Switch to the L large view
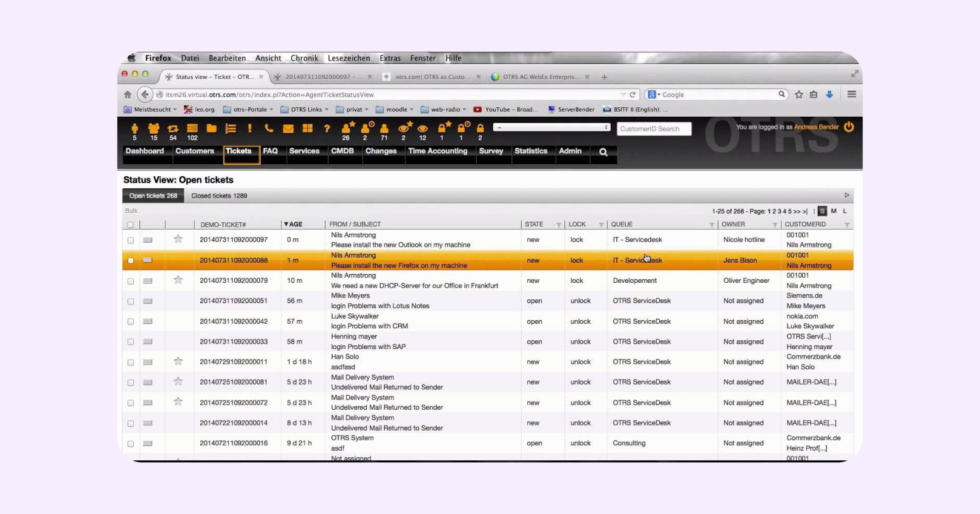Screen dimensions: 980x514 (845, 212)
